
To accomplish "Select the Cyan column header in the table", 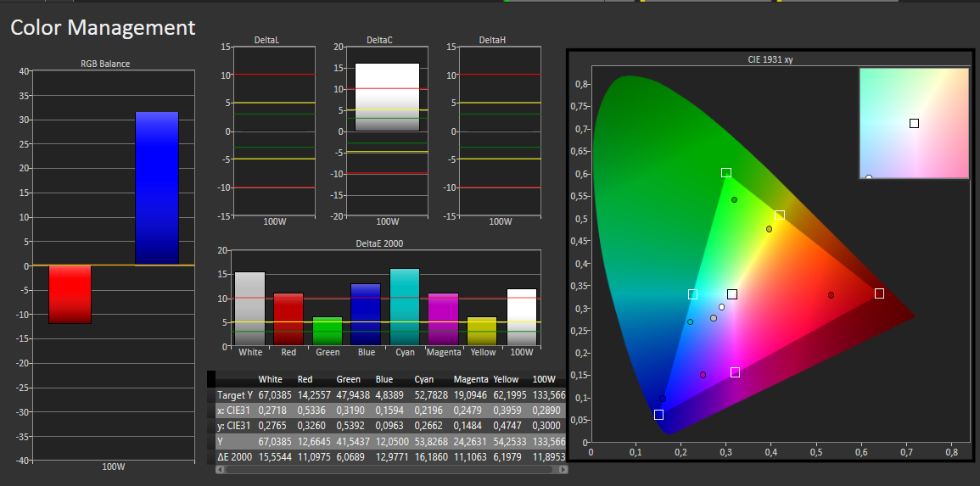I will [x=423, y=379].
